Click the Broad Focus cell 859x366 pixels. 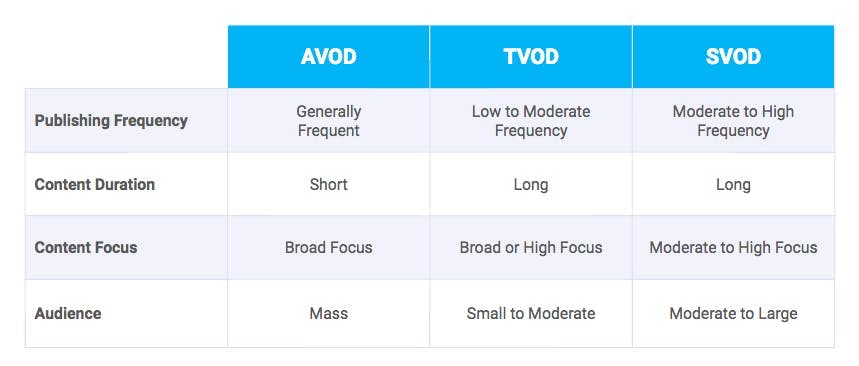click(329, 247)
